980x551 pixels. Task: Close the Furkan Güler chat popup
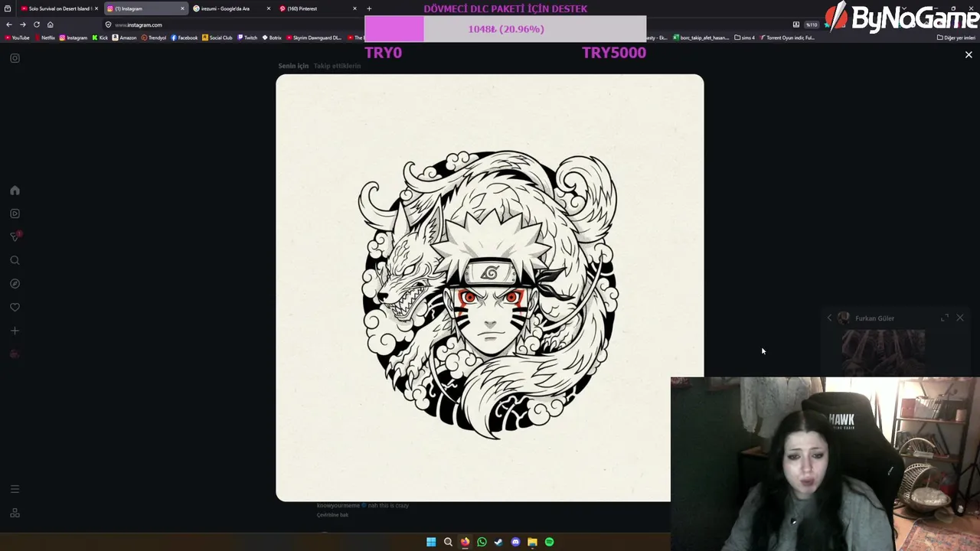(x=960, y=318)
